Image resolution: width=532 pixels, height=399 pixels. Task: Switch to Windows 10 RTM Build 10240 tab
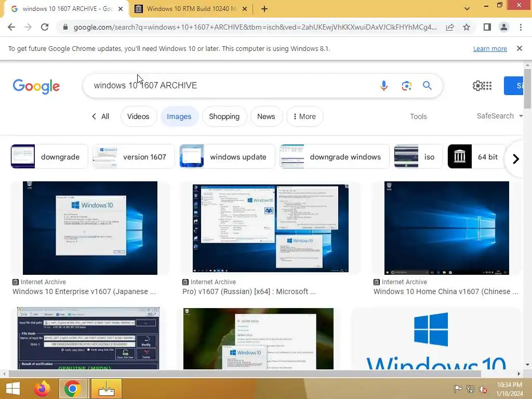(x=190, y=9)
